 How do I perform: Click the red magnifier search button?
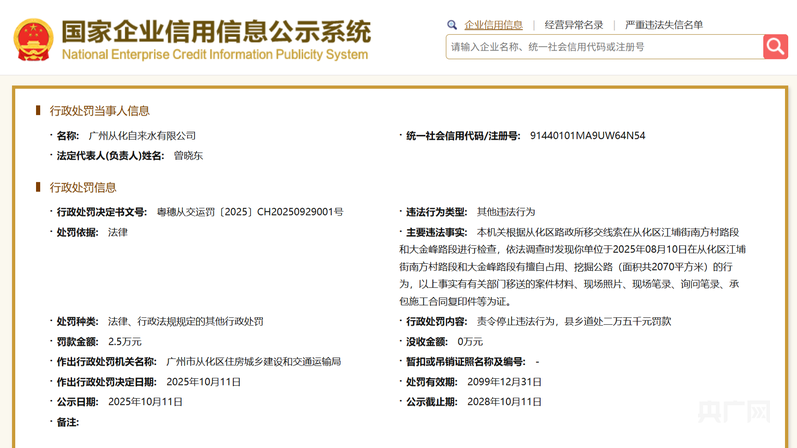coord(775,46)
